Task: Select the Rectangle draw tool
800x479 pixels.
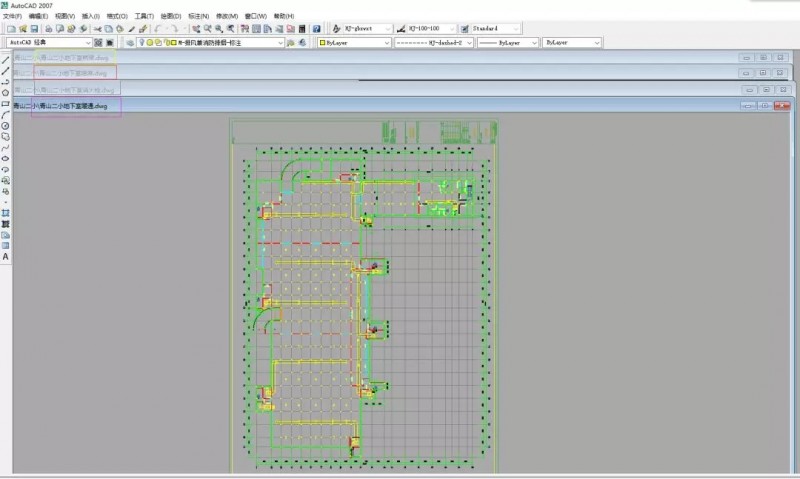Action: click(x=6, y=104)
